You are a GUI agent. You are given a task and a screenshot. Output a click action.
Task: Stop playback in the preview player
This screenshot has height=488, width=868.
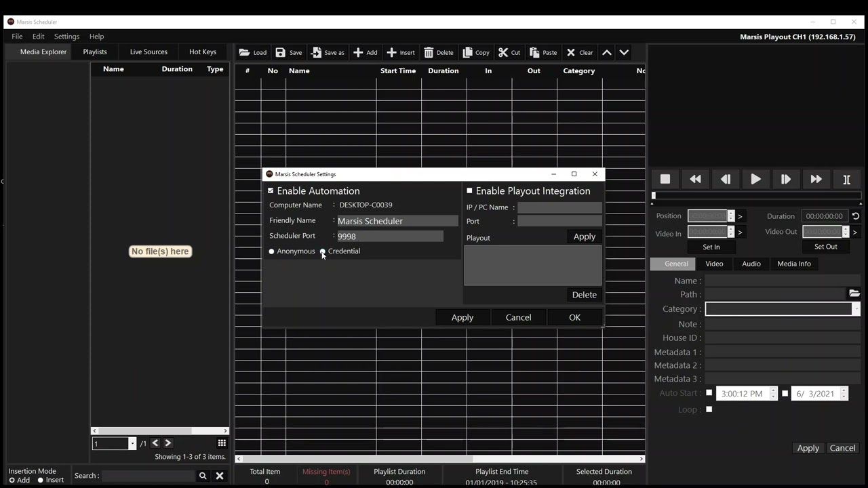pos(665,179)
